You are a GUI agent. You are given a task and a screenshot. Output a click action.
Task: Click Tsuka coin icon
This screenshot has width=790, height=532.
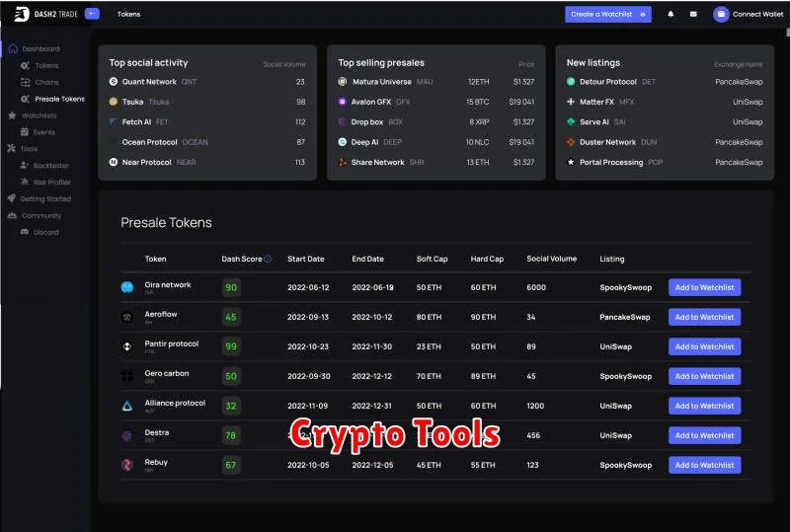coord(114,102)
